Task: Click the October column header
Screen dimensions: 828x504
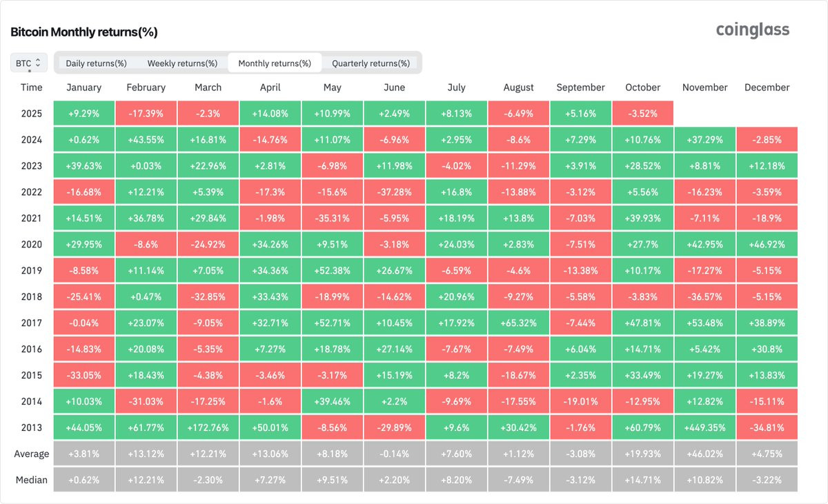Action: (642, 88)
